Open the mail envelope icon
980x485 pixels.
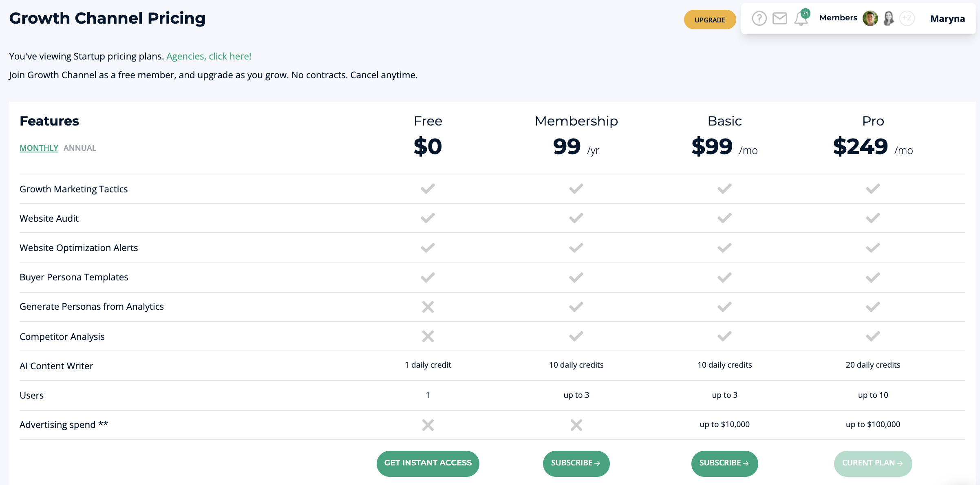click(x=780, y=19)
